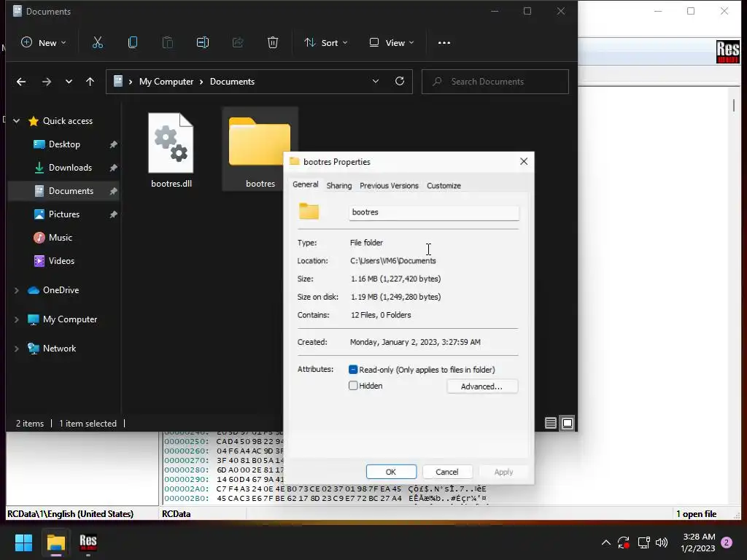747x560 pixels.
Task: Click Resource Hacker vertical scrollbar
Action: 734,105
